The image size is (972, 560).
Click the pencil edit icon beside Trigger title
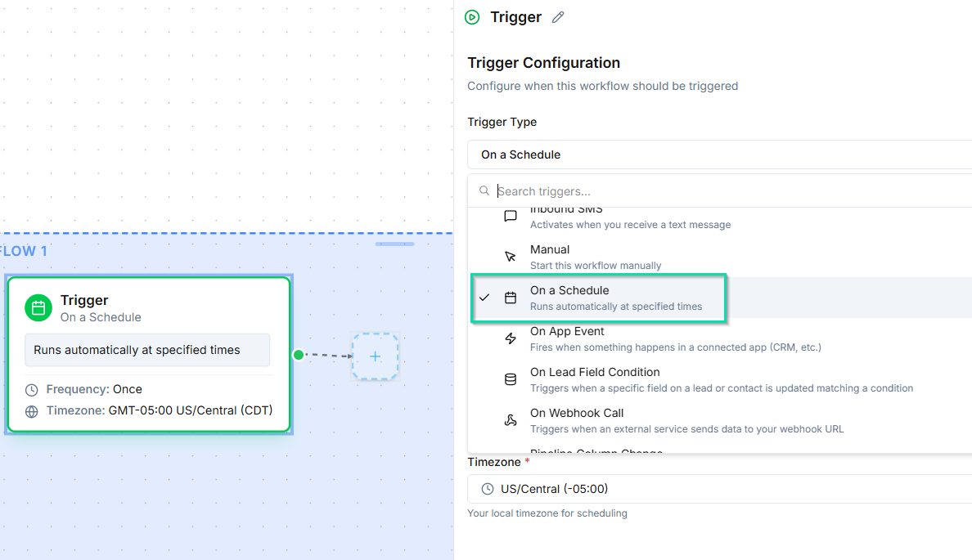click(558, 17)
